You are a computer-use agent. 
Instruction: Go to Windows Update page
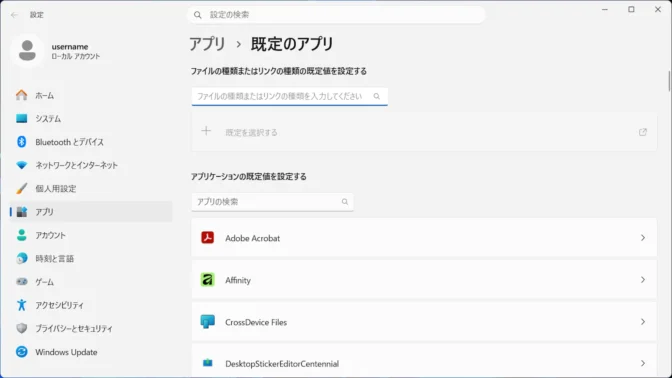(91, 352)
